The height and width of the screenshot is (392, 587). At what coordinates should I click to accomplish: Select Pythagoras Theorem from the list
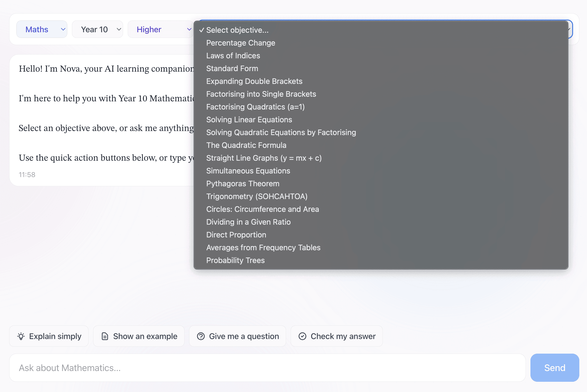point(243,184)
